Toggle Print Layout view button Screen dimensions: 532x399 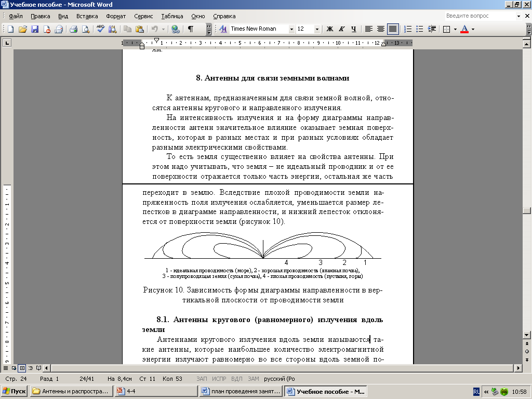coord(22,368)
